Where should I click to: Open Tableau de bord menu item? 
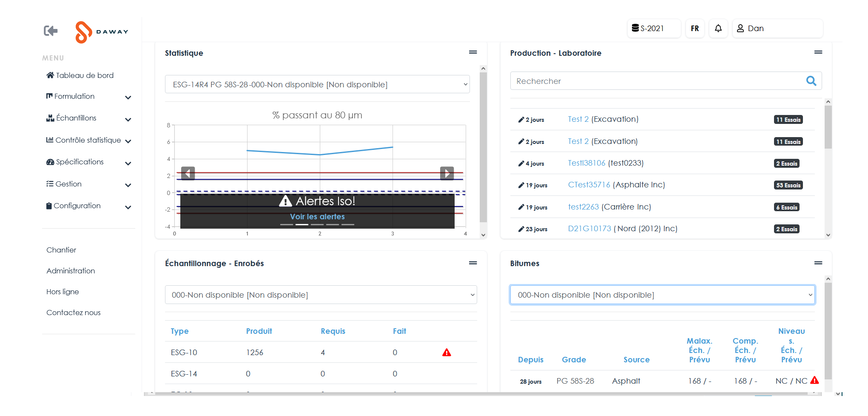(80, 75)
